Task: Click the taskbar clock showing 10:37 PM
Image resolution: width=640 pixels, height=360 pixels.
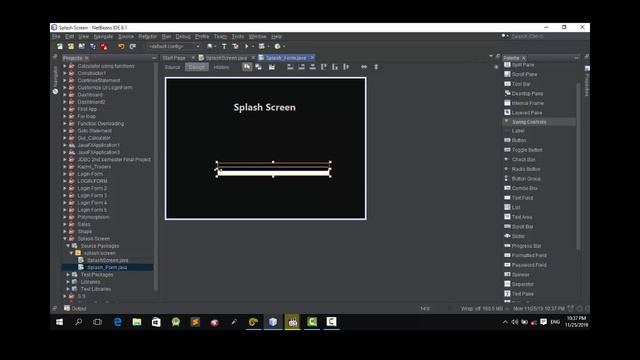Action: tap(576, 322)
